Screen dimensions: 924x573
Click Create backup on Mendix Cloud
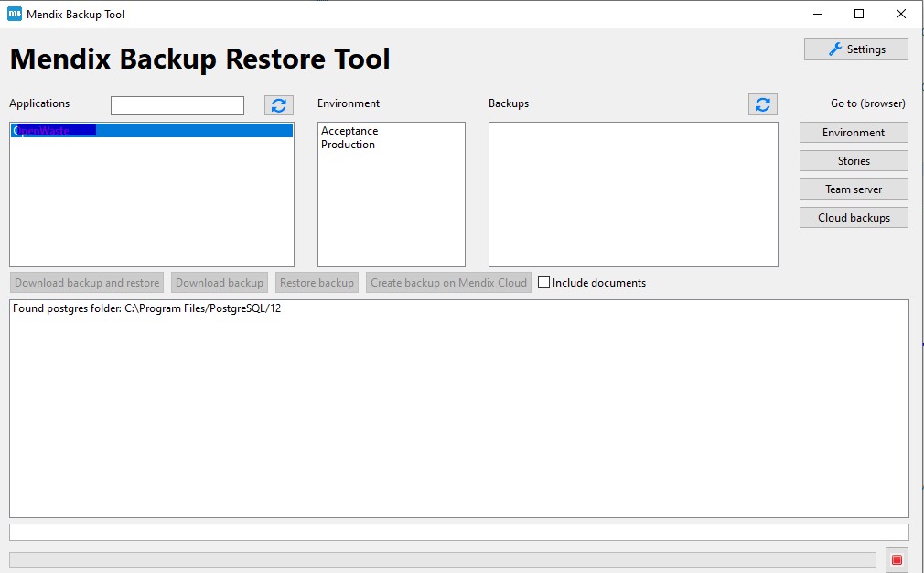coord(448,282)
